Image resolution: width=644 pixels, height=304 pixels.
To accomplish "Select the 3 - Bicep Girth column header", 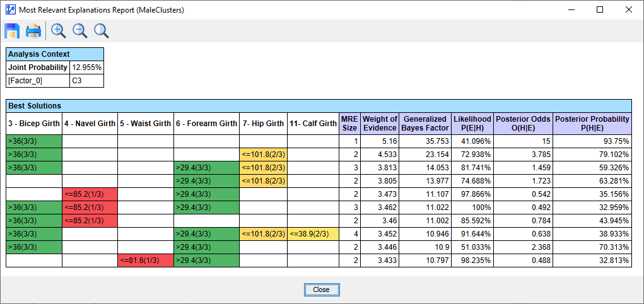I will 34,124.
